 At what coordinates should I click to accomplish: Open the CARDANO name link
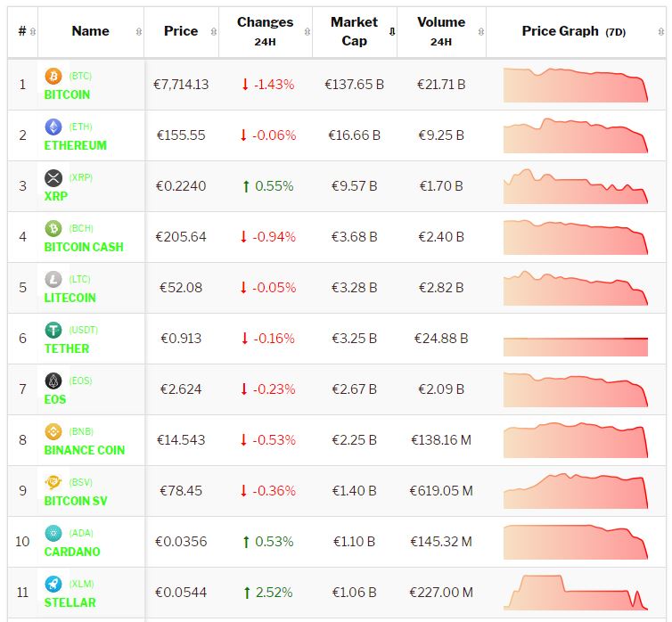[x=72, y=552]
